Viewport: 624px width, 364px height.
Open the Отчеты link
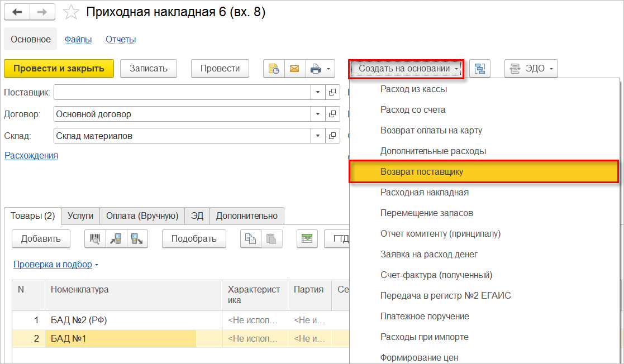point(121,40)
